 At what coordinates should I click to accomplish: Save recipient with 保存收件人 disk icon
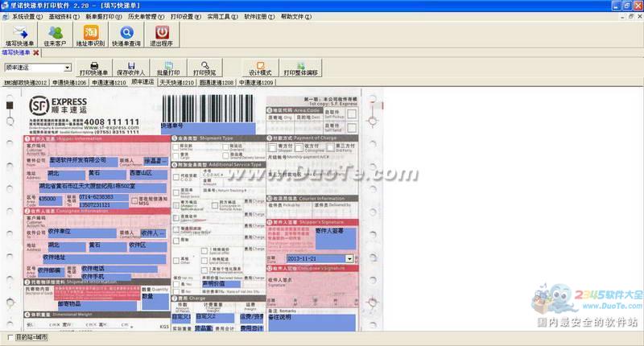[x=131, y=68]
